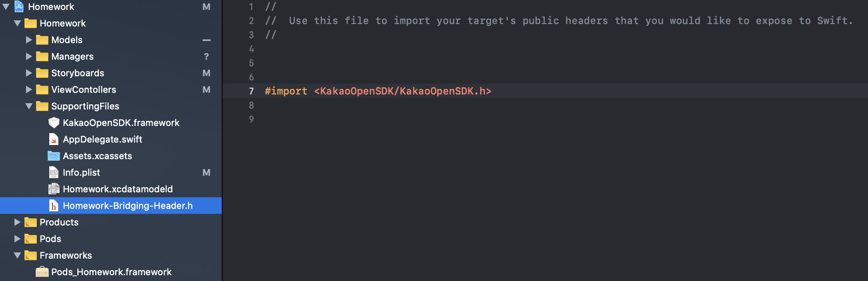The height and width of the screenshot is (281, 868).
Task: Expand the Models folder
Action: coord(29,40)
